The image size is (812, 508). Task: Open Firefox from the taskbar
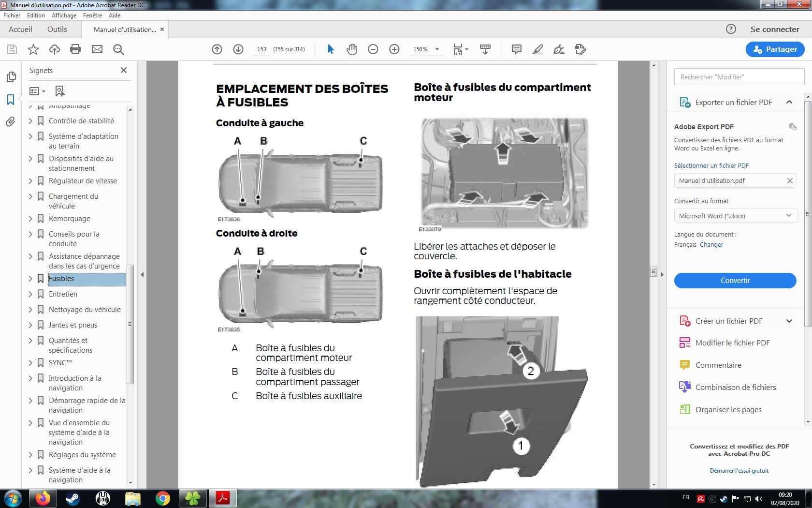tap(43, 498)
